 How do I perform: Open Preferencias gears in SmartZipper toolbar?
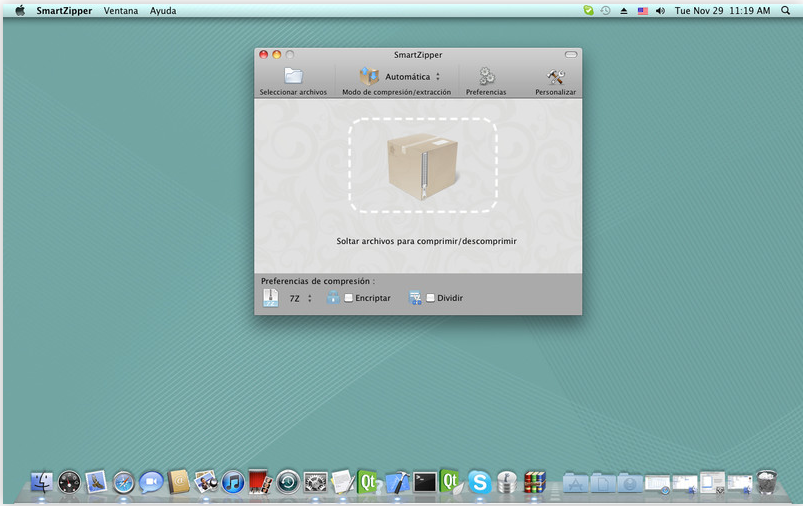click(x=487, y=76)
